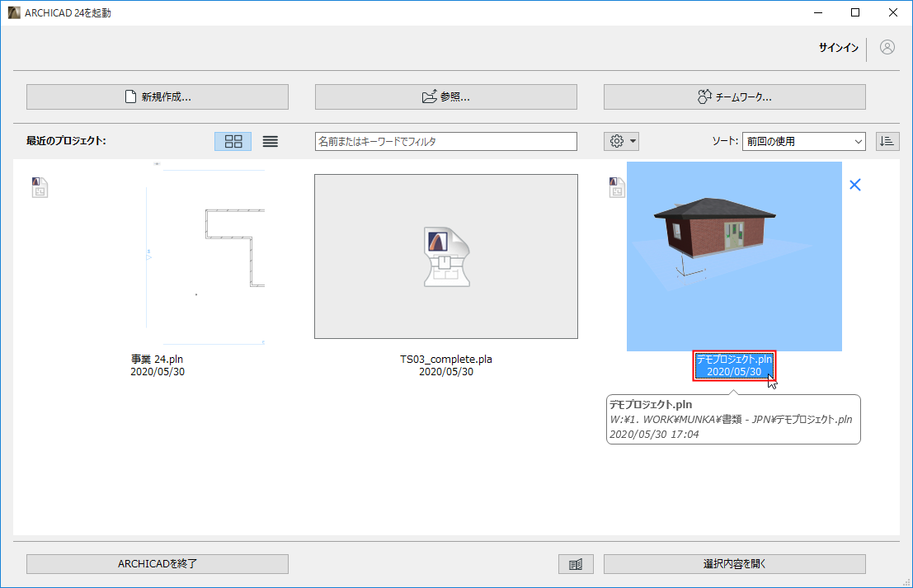This screenshot has width=913, height=588.
Task: Click サインイン at the top right
Action: click(838, 48)
